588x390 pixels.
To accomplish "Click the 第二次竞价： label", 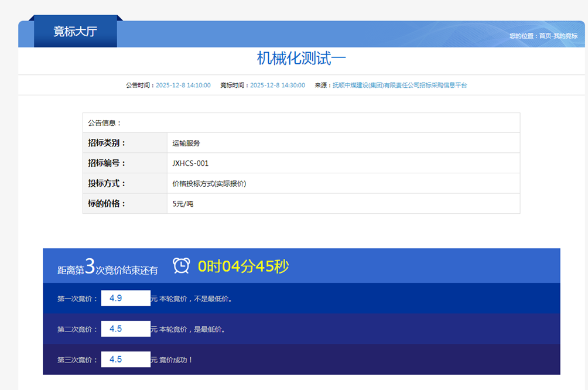I will [x=77, y=329].
